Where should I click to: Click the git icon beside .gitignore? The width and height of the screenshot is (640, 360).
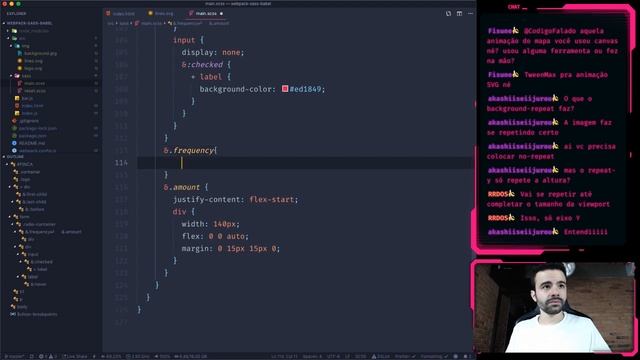14,121
